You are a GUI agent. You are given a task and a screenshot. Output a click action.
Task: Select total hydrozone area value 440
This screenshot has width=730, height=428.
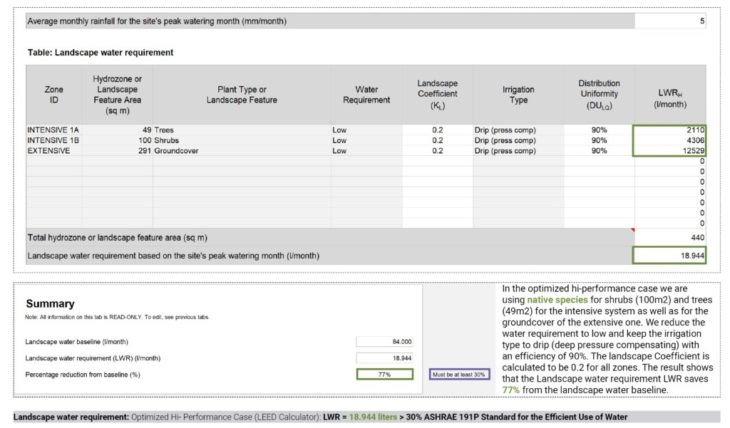click(670, 238)
